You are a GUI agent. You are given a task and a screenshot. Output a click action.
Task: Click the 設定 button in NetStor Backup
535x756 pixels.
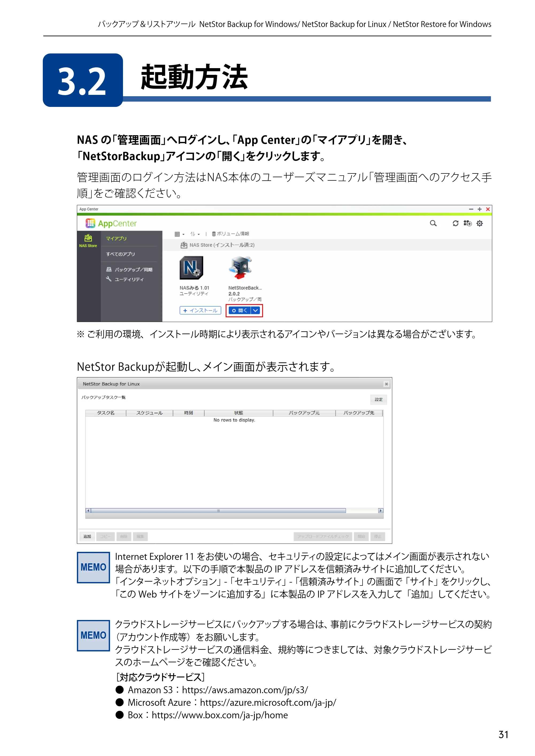(379, 400)
